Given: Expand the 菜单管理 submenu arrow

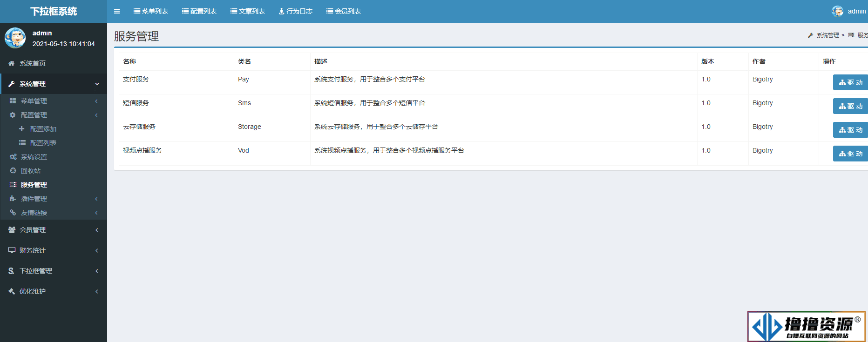Looking at the screenshot, I should 96,101.
